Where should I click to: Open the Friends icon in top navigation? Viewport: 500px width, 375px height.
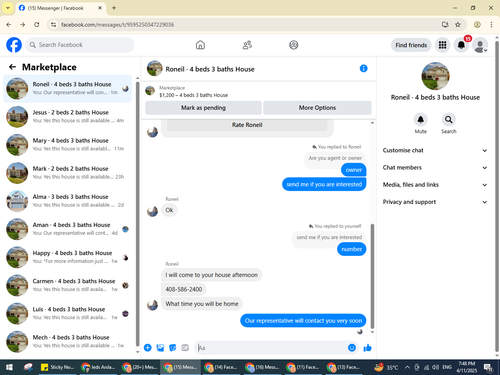[x=247, y=45]
